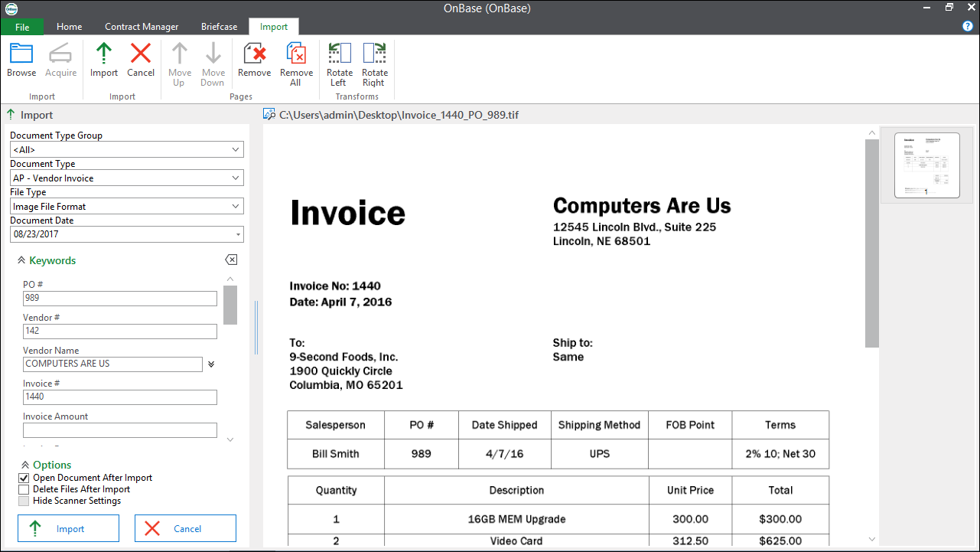Collapse the Options section

click(25, 465)
